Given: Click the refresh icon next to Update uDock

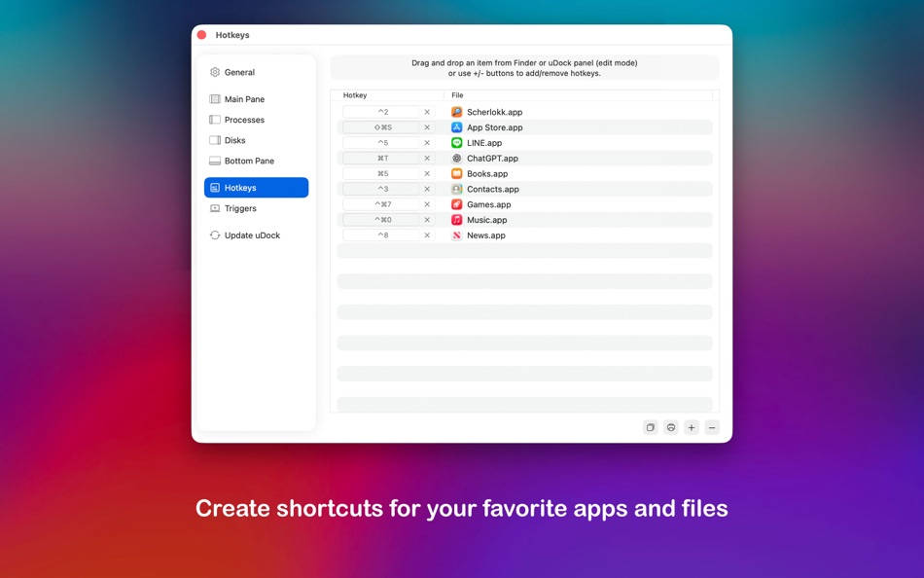Looking at the screenshot, I should [215, 235].
